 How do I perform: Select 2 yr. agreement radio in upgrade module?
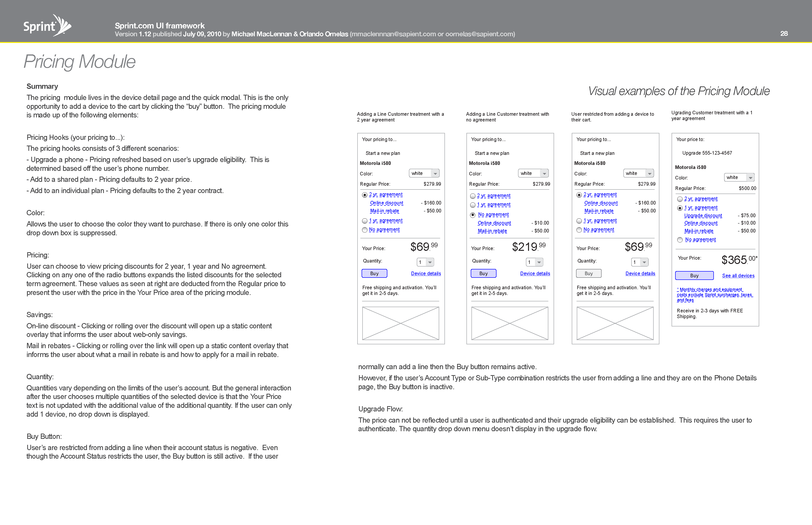click(680, 199)
